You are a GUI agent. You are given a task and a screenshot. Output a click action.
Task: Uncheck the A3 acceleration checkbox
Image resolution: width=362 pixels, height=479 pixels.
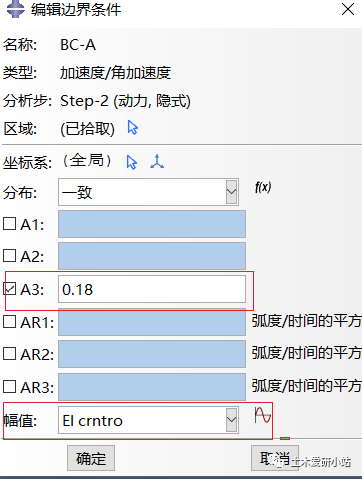[x=10, y=288]
